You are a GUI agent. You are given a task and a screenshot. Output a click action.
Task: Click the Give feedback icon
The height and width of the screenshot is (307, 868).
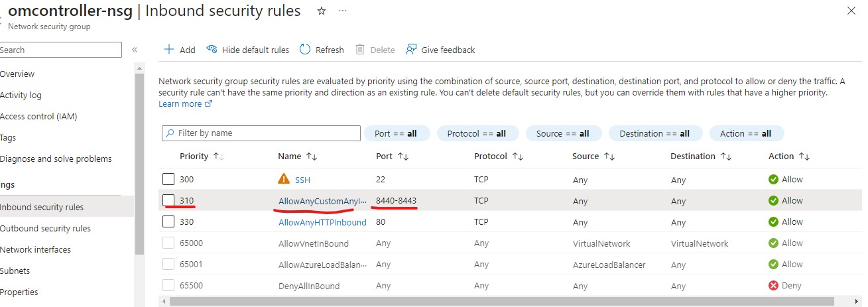(x=411, y=50)
